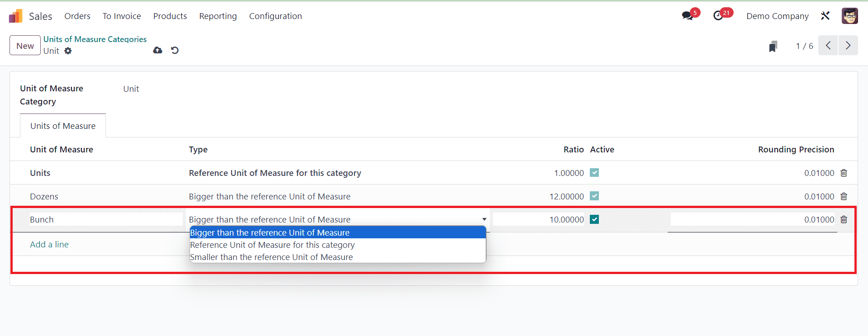
Task: Click rounding precision cell of Units row
Action: pos(819,173)
